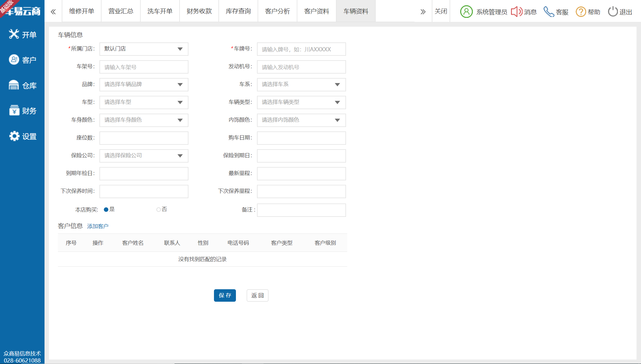Open the 开单 wrench icon in sidebar
The image size is (641, 364).
click(14, 34)
